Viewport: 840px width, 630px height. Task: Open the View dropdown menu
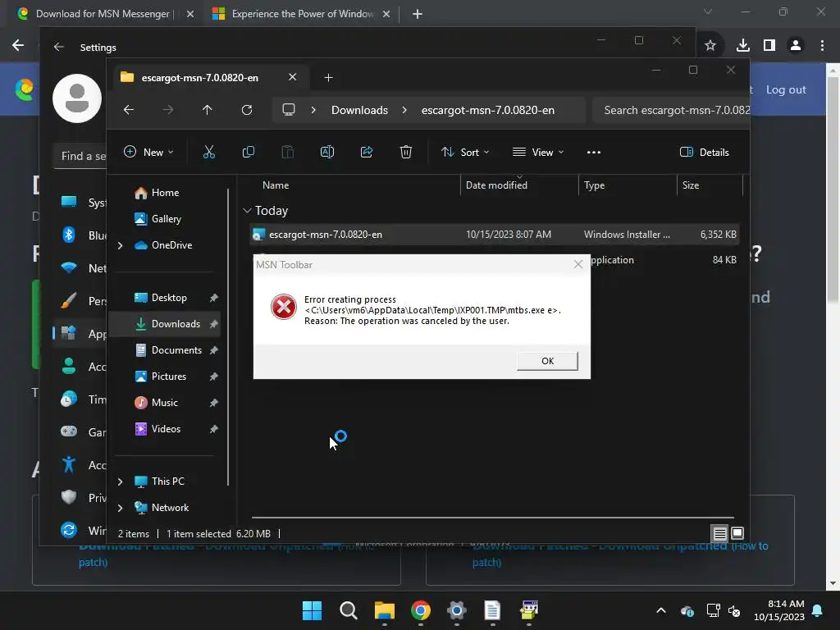coord(538,152)
